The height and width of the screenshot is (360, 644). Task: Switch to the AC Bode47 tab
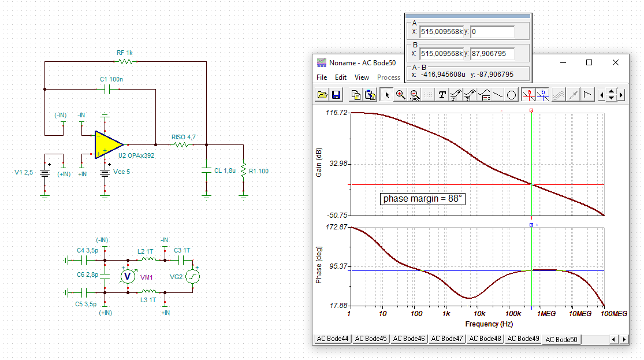(447, 339)
